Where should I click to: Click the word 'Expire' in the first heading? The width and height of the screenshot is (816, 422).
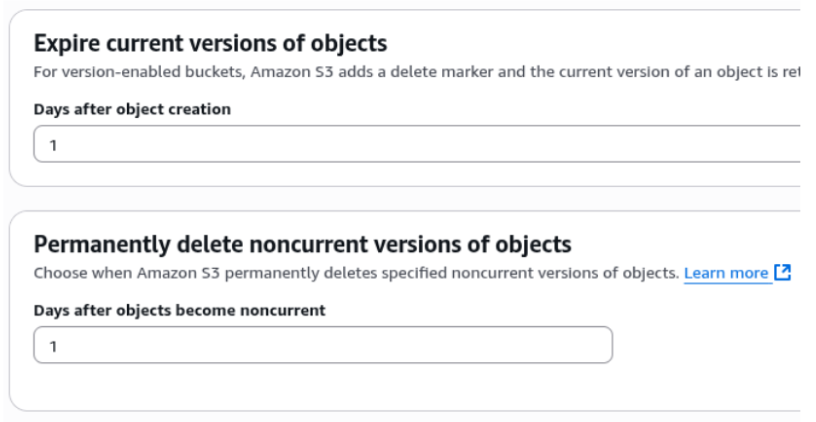click(61, 43)
